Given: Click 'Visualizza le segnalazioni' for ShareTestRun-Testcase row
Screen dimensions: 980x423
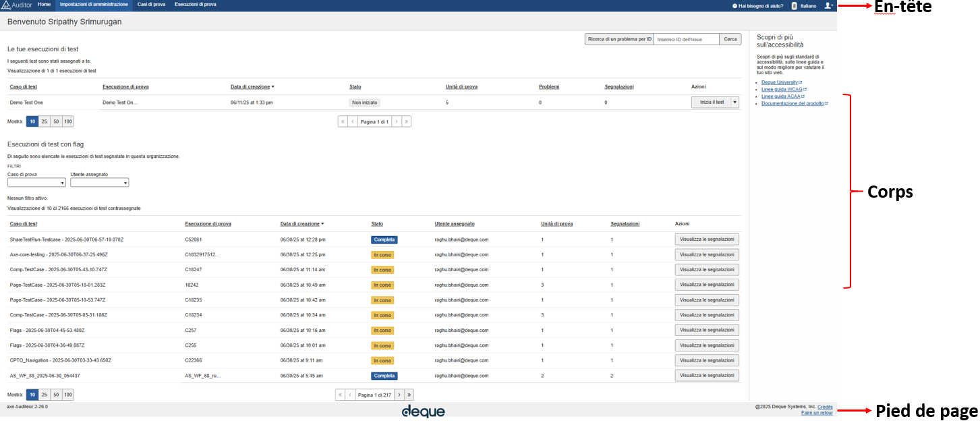Looking at the screenshot, I should click(x=706, y=239).
